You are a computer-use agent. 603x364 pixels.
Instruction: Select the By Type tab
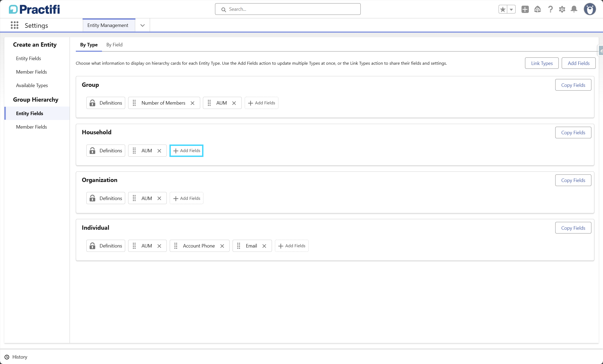tap(89, 45)
